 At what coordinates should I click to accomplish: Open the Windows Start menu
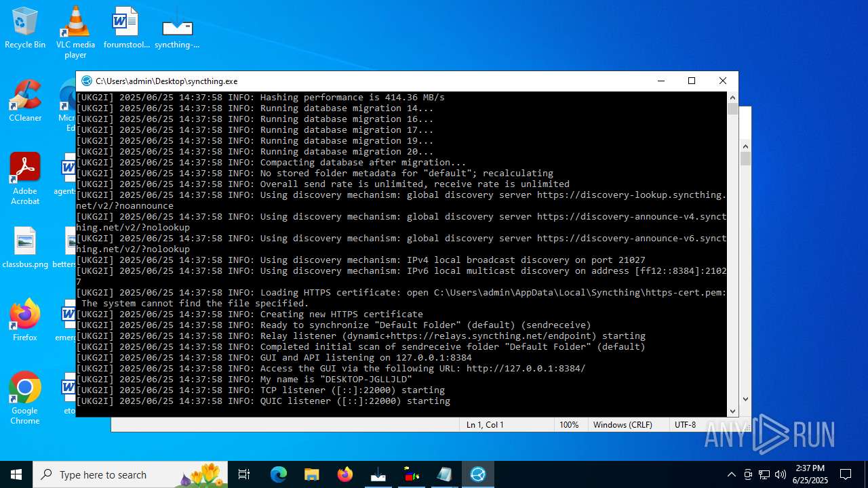click(16, 474)
